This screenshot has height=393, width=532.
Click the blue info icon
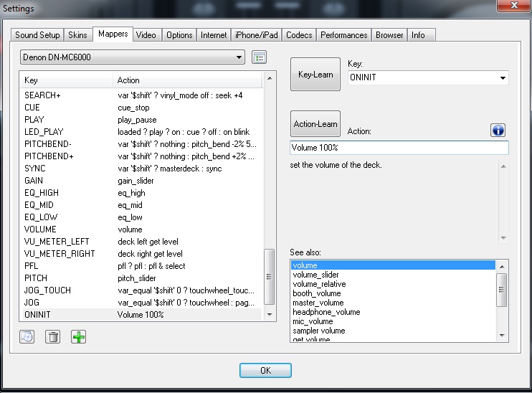coord(498,130)
